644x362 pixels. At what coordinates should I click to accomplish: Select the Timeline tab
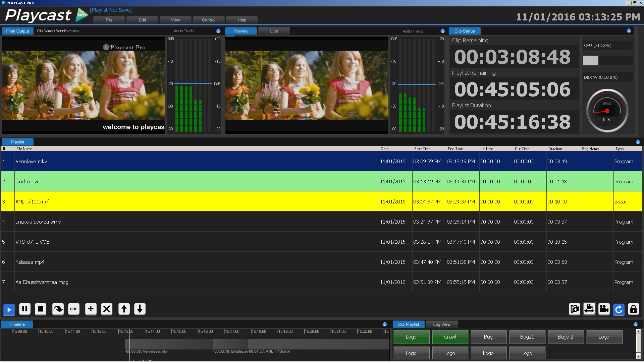tap(17, 324)
